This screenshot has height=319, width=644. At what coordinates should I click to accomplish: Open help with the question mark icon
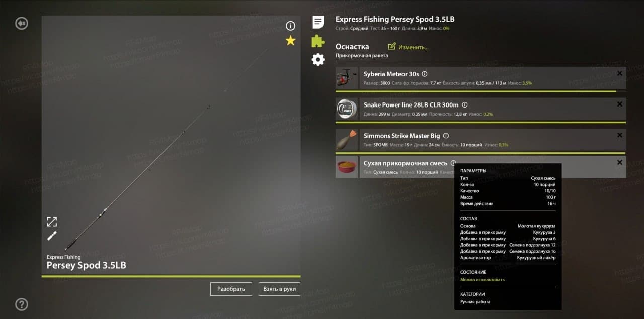pyautogui.click(x=21, y=304)
